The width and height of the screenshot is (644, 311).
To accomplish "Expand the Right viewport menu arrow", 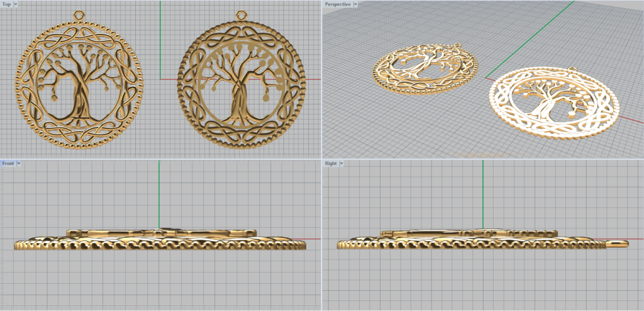I will tap(341, 163).
